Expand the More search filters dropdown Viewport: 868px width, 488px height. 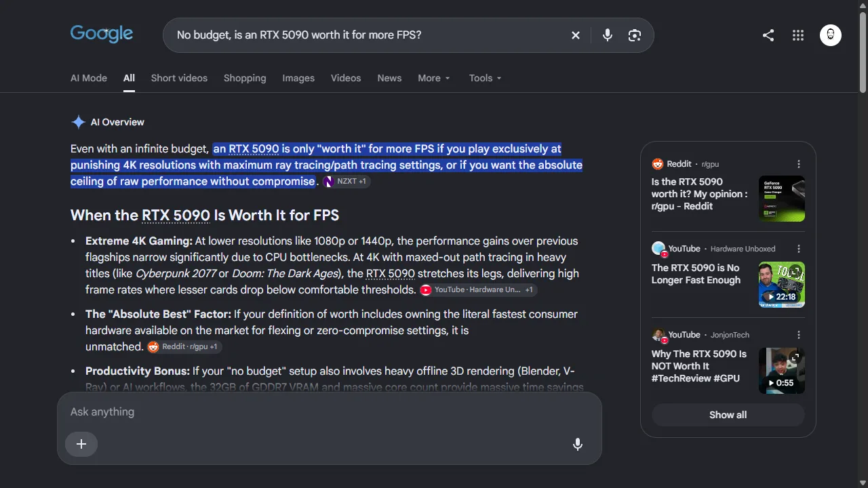(x=434, y=78)
